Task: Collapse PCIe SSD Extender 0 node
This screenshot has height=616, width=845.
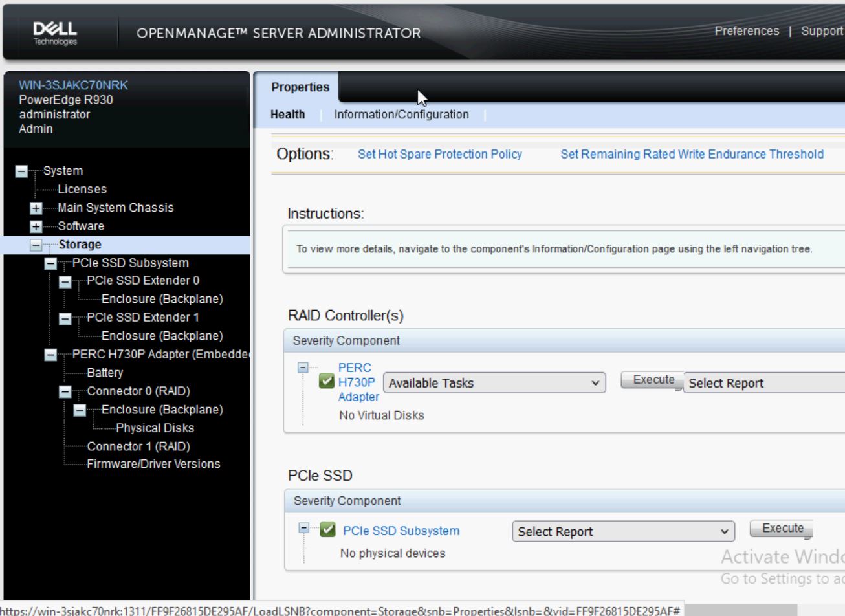Action: pyautogui.click(x=65, y=281)
